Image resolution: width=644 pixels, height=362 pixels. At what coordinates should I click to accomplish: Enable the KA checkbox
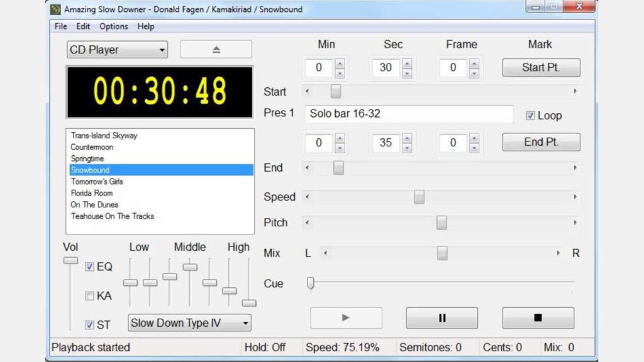89,295
